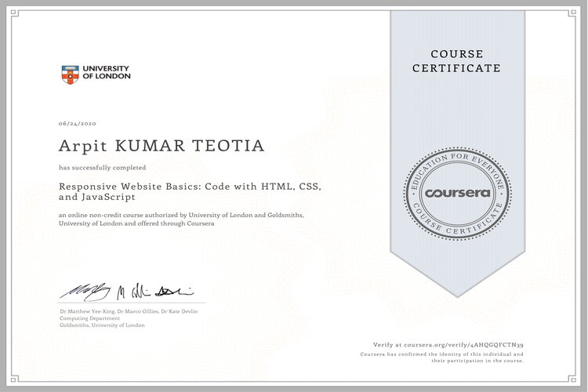Screen dimensions: 588x392
Task: Click the "UNIVERSITY OF LONDON" logo text
Action: 106,73
